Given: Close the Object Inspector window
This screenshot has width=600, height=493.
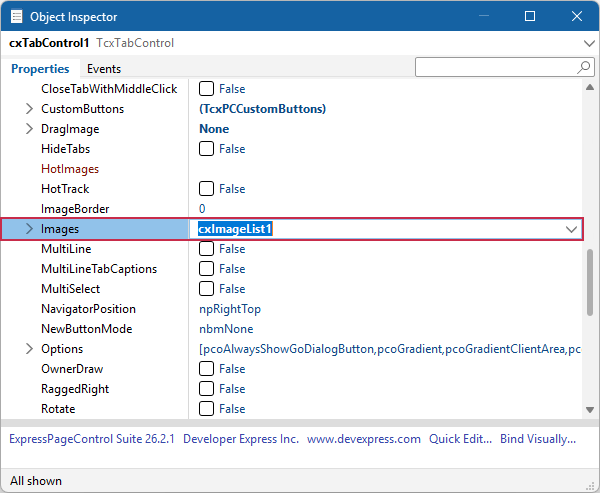Looking at the screenshot, I should (577, 16).
